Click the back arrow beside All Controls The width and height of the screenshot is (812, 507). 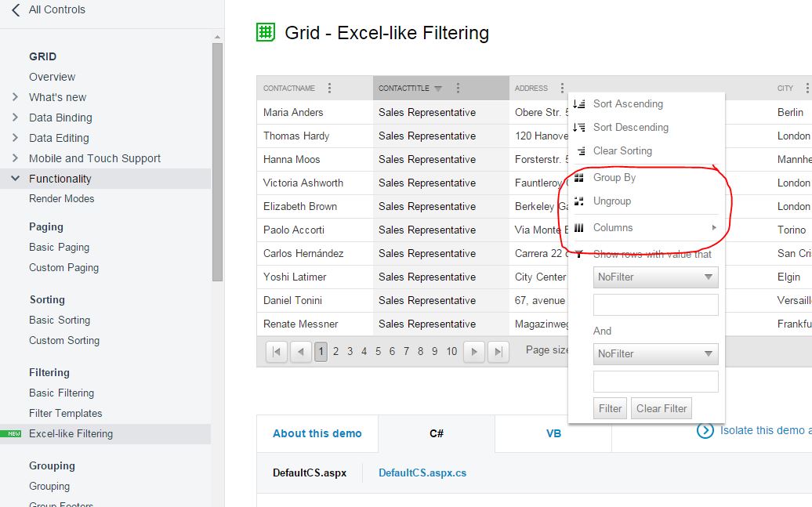(x=16, y=10)
